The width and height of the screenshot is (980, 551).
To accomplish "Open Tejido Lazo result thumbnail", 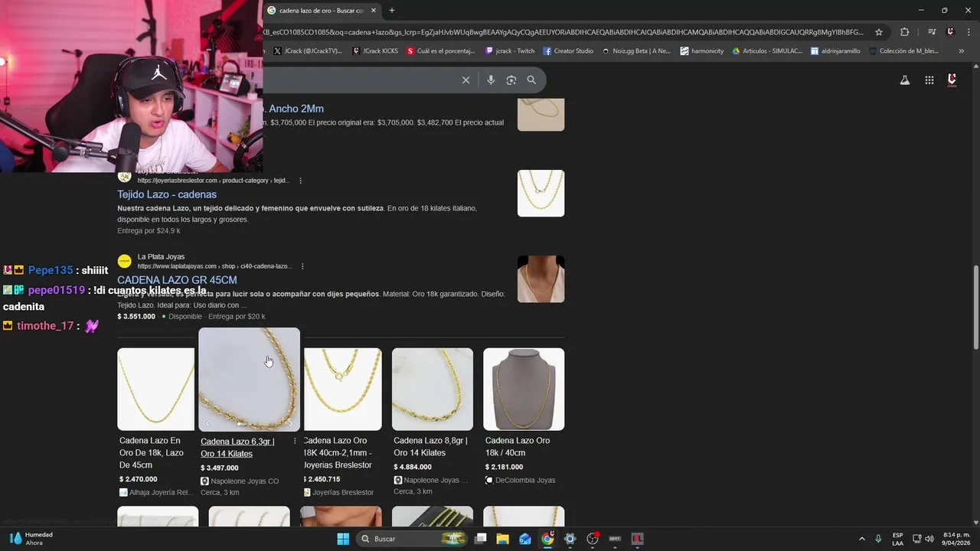I will click(541, 193).
